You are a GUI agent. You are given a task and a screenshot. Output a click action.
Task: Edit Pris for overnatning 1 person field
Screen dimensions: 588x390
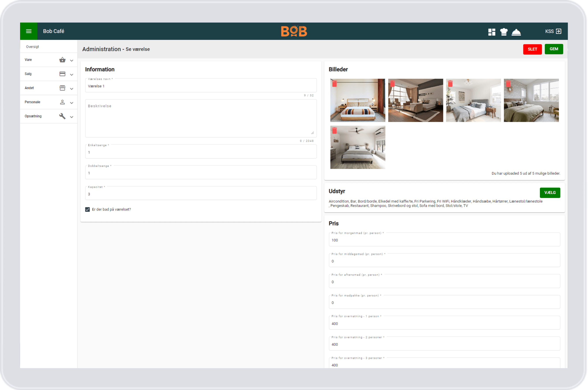[444, 323]
